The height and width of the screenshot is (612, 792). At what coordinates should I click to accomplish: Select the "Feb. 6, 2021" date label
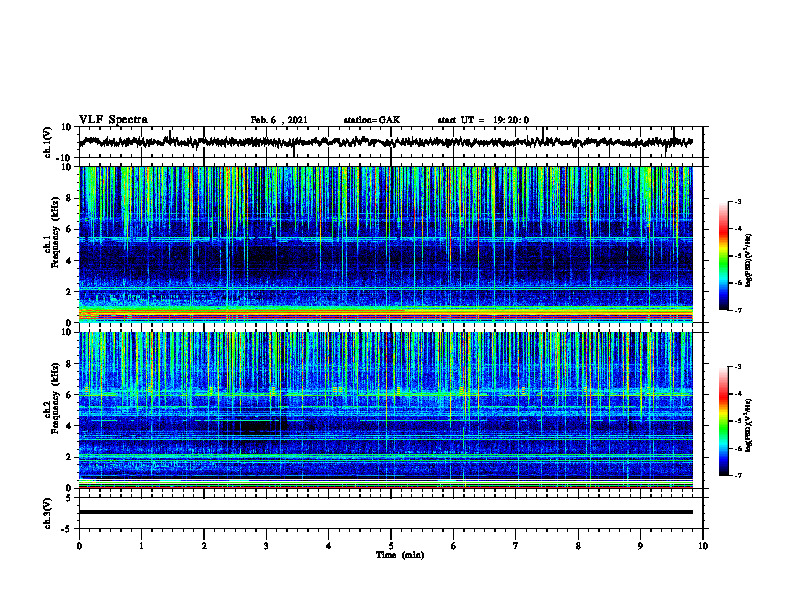[279, 120]
